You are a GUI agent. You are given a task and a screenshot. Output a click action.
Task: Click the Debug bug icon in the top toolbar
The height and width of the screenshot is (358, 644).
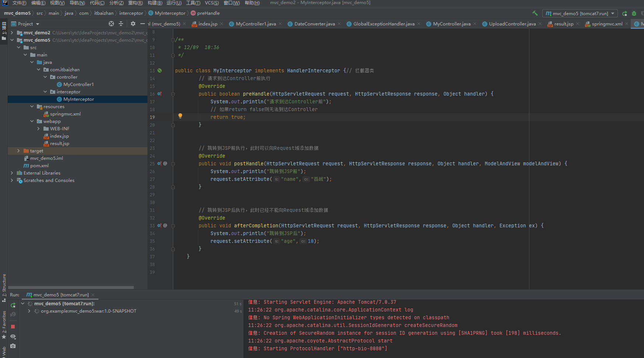tap(634, 13)
